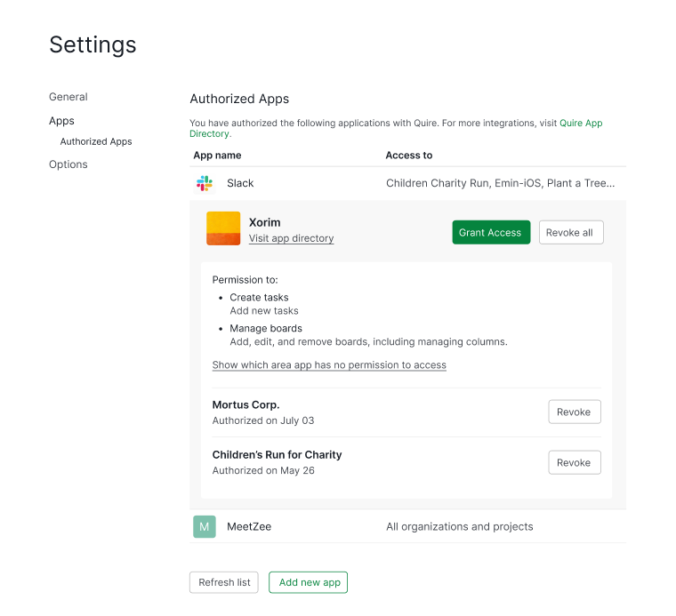Click the MeetZee green M icon
The image size is (676, 616).
click(205, 526)
